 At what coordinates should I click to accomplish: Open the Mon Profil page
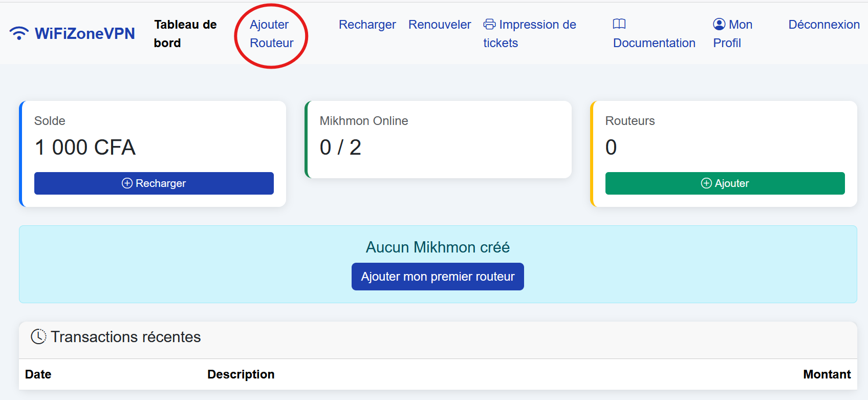click(x=732, y=33)
